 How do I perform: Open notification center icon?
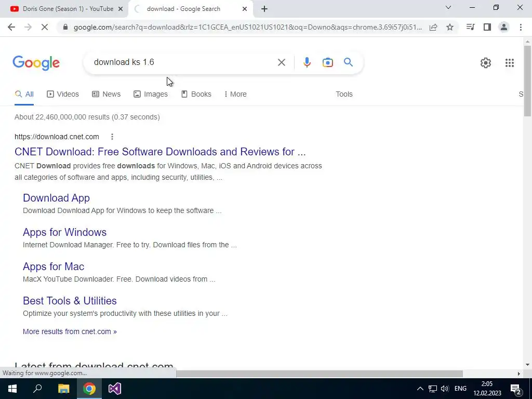[516, 389]
